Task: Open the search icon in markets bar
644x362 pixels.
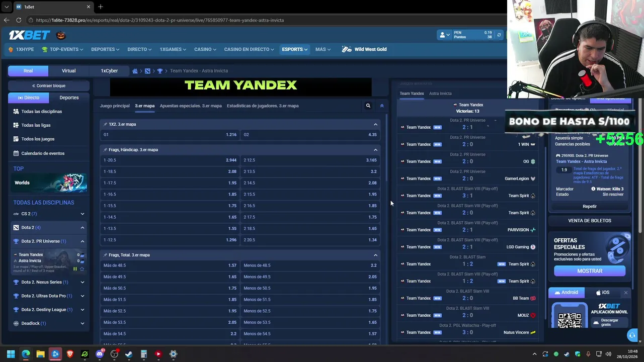Action: (368, 106)
